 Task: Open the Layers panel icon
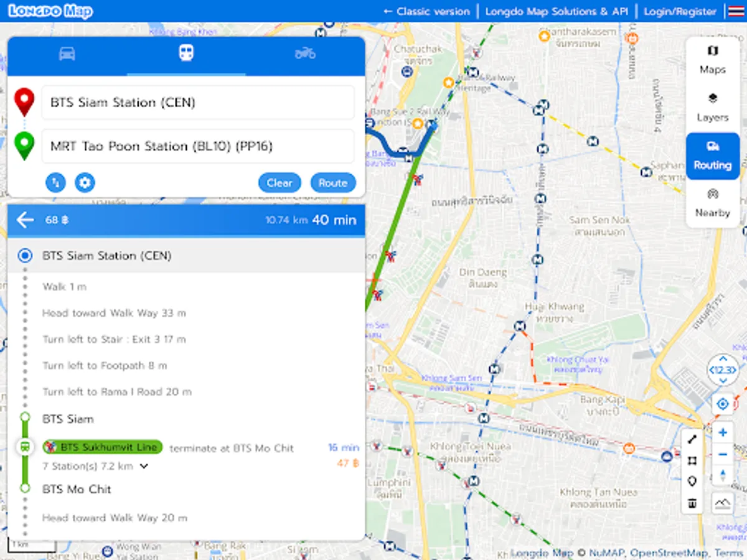712,107
